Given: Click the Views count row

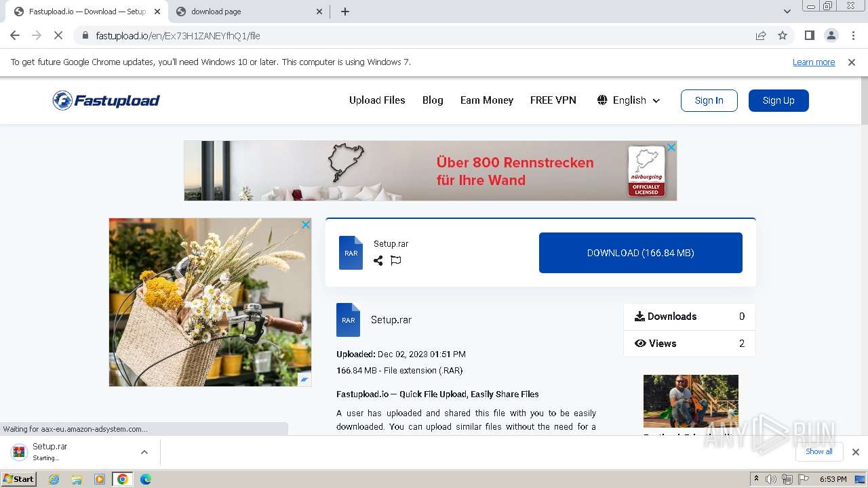Looking at the screenshot, I should click(689, 344).
